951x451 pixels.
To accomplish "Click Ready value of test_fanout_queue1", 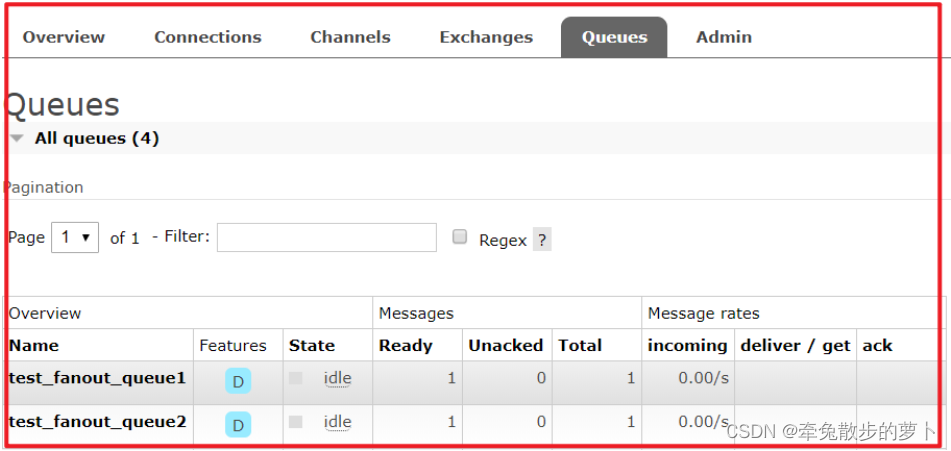I will click(x=451, y=378).
